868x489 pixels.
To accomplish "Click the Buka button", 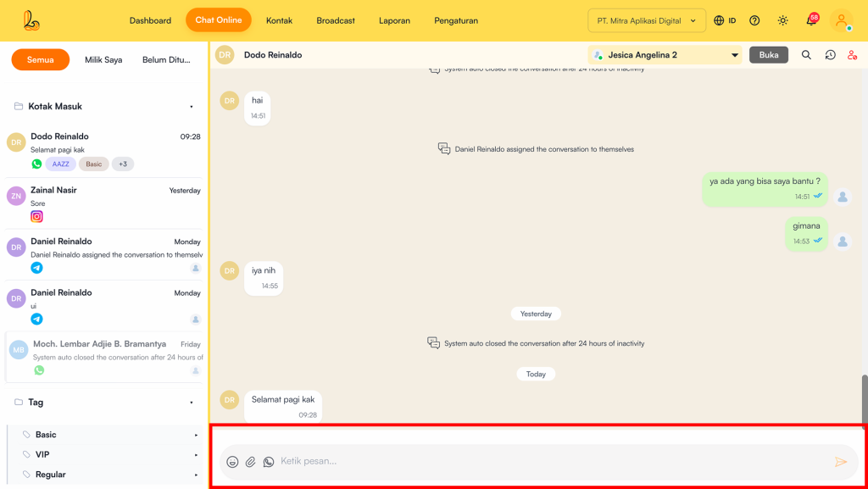I will tap(769, 55).
